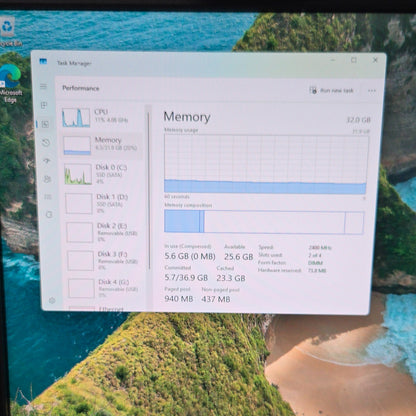Open the Startup apps icon
Image resolution: width=416 pixels, height=416 pixels.
click(46, 161)
